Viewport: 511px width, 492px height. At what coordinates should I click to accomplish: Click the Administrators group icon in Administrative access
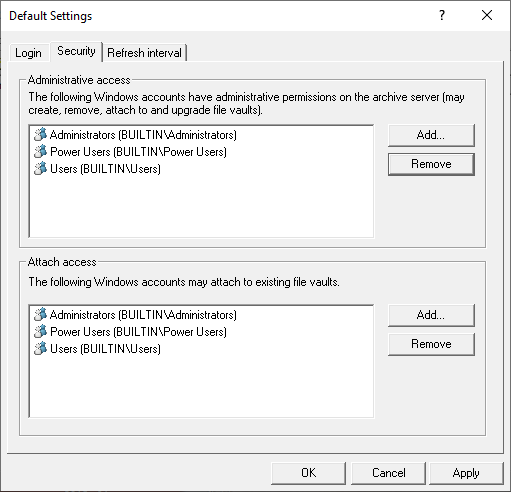[x=40, y=135]
